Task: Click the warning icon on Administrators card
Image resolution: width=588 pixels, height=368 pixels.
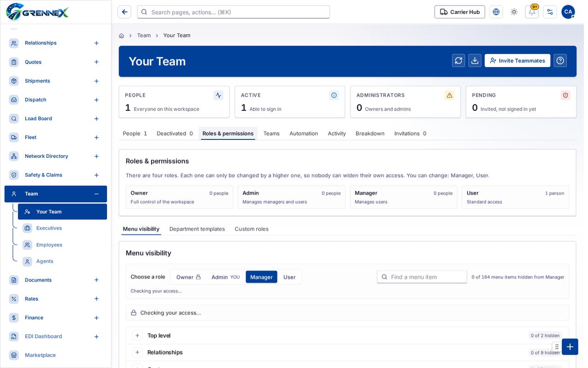Action: [449, 95]
